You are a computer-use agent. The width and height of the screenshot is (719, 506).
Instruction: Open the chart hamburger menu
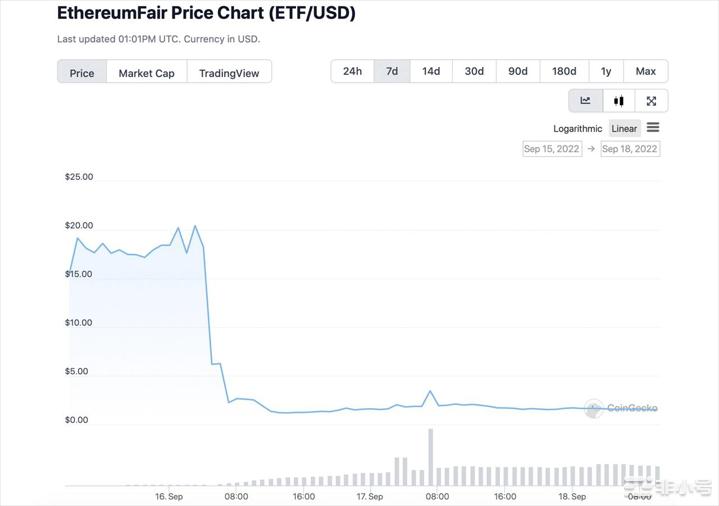tap(653, 128)
